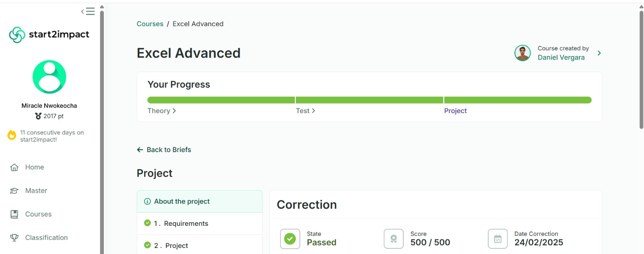
Task: Click the Master graduation cap icon
Action: (14, 191)
